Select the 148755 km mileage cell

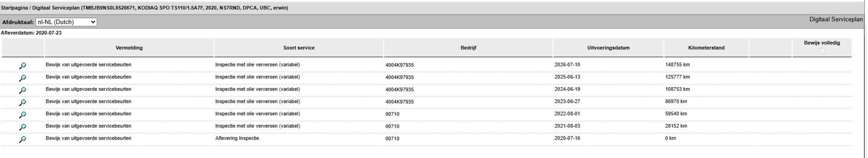point(677,65)
